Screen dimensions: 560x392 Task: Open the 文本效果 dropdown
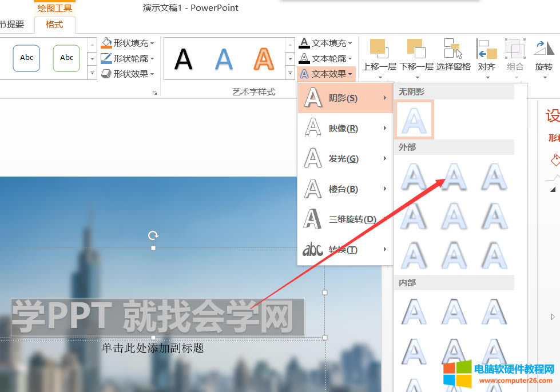(x=326, y=74)
